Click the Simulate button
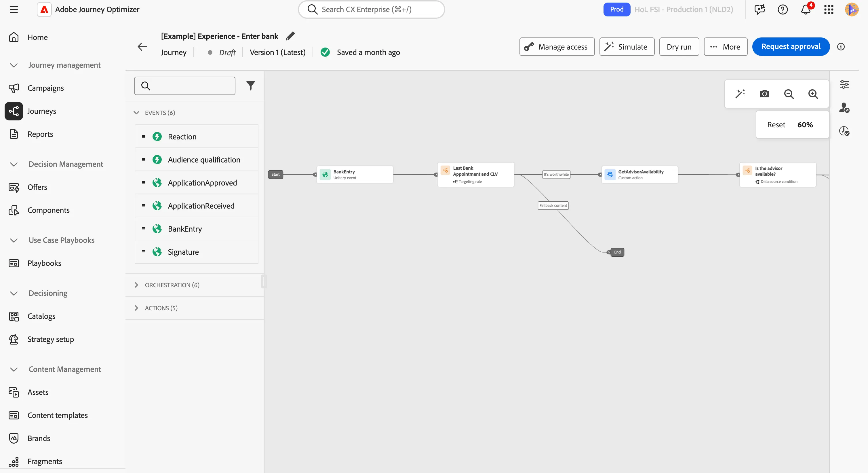Viewport: 868px width, 473px height. 627,47
